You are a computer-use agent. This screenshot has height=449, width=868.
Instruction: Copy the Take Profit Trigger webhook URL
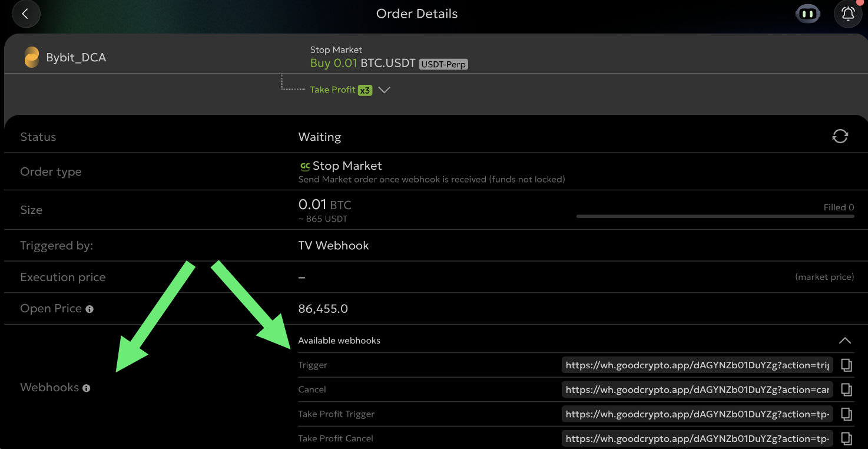tap(846, 414)
